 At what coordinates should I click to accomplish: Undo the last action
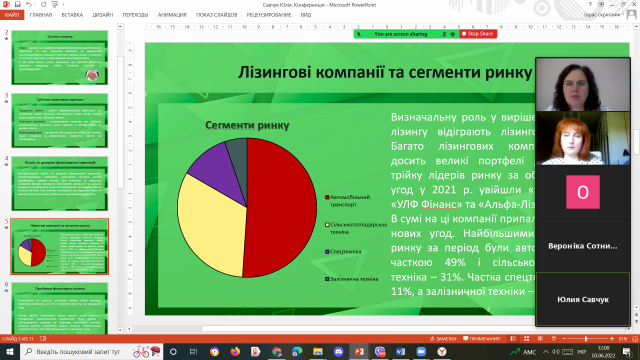point(29,4)
